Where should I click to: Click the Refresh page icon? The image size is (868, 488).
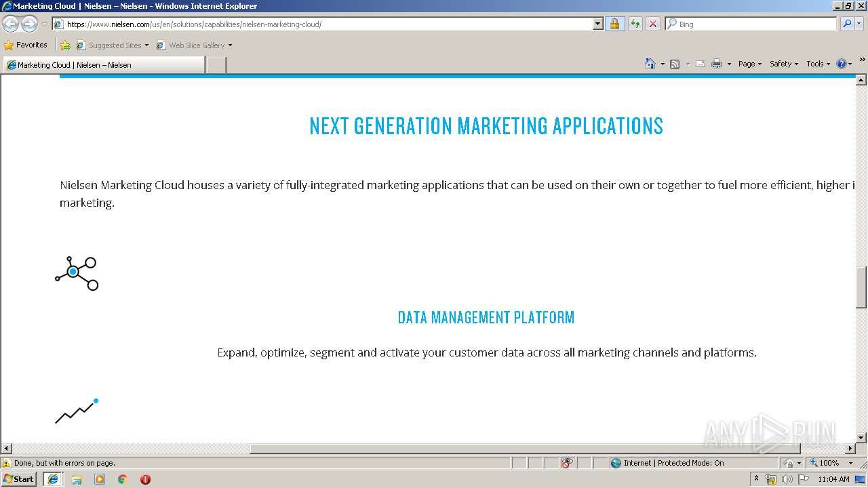click(x=635, y=24)
